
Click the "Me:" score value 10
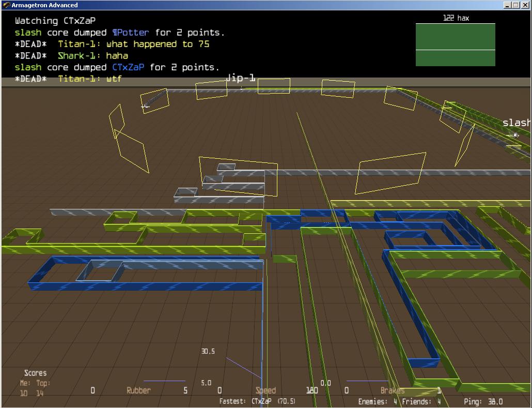[x=24, y=394]
